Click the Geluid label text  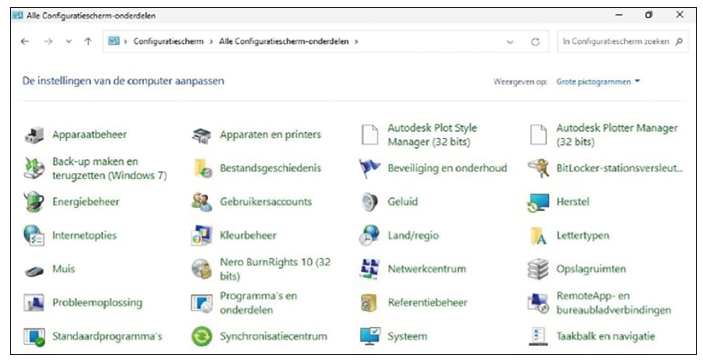click(403, 202)
